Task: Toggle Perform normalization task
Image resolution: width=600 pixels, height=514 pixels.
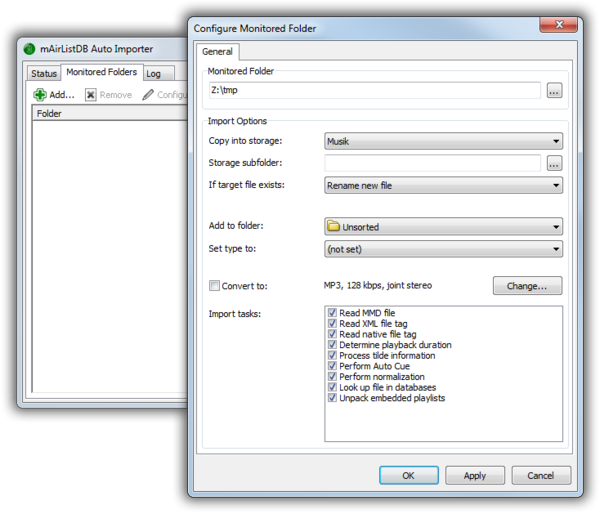Action: coord(332,377)
